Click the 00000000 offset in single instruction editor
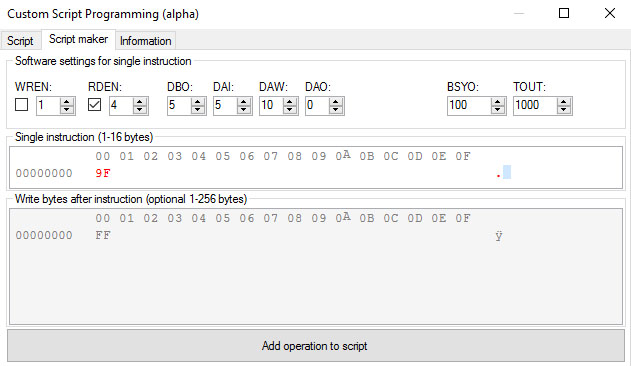The height and width of the screenshot is (366, 631). tap(44, 173)
